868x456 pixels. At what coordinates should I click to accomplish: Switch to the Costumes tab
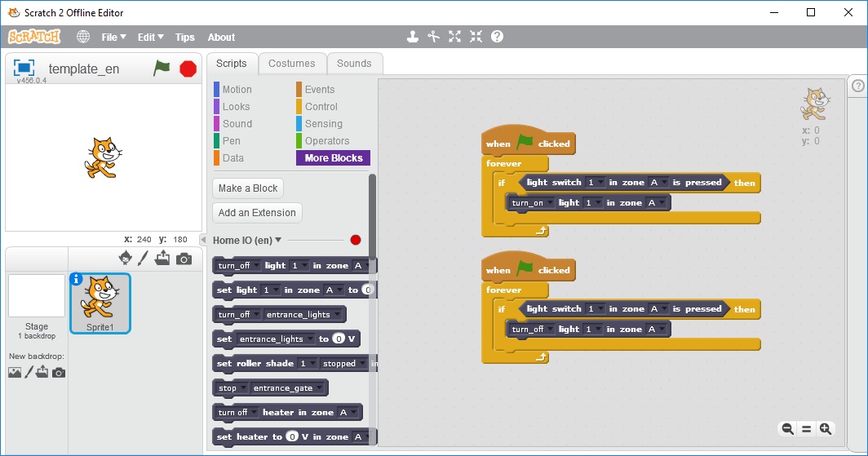pyautogui.click(x=291, y=64)
